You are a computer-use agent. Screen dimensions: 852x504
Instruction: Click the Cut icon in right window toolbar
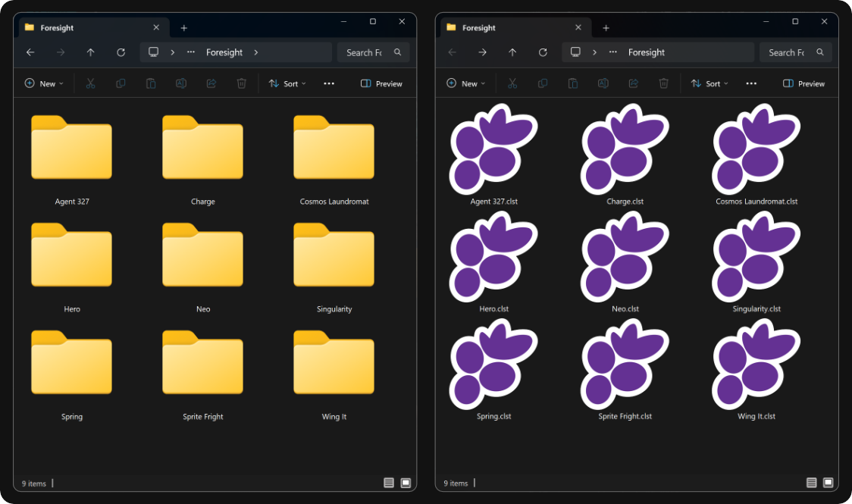512,83
